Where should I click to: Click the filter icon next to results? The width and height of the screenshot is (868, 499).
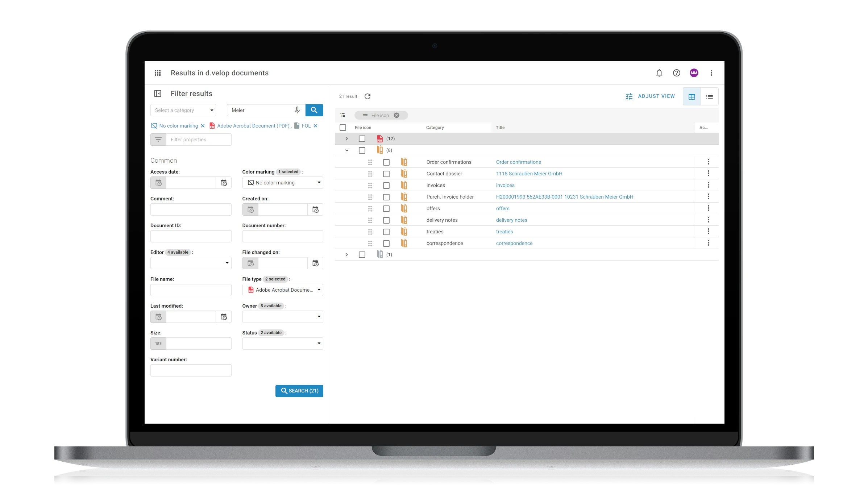pos(343,115)
